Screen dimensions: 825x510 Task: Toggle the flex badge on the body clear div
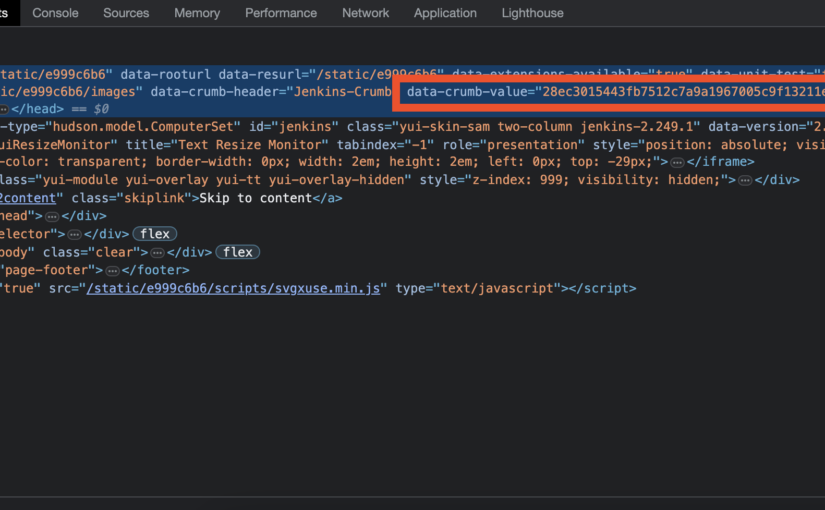point(238,253)
